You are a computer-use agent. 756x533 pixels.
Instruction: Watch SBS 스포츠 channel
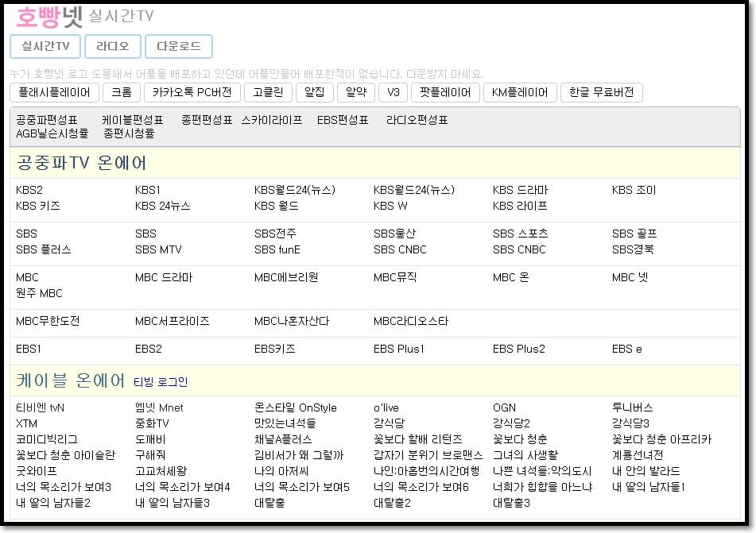pyautogui.click(x=520, y=234)
